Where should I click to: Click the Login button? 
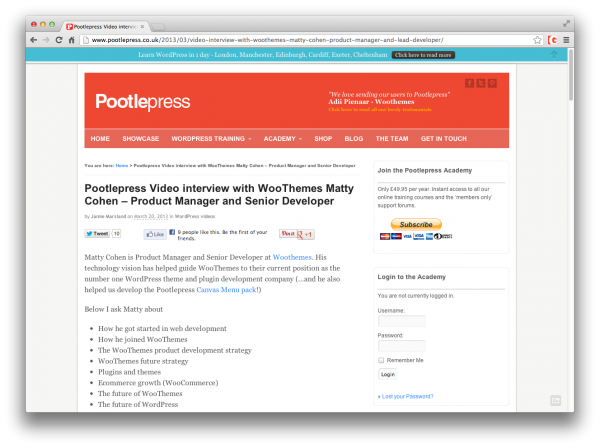point(387,374)
